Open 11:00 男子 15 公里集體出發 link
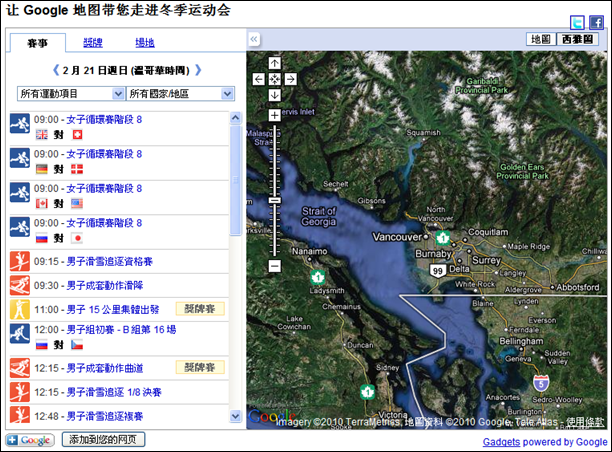 [x=113, y=310]
